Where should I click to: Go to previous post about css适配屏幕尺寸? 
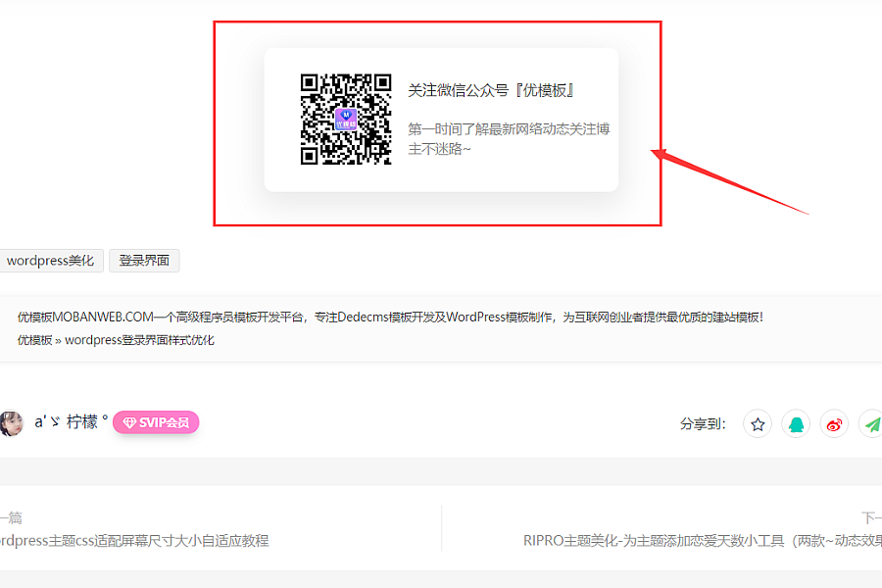[134, 541]
